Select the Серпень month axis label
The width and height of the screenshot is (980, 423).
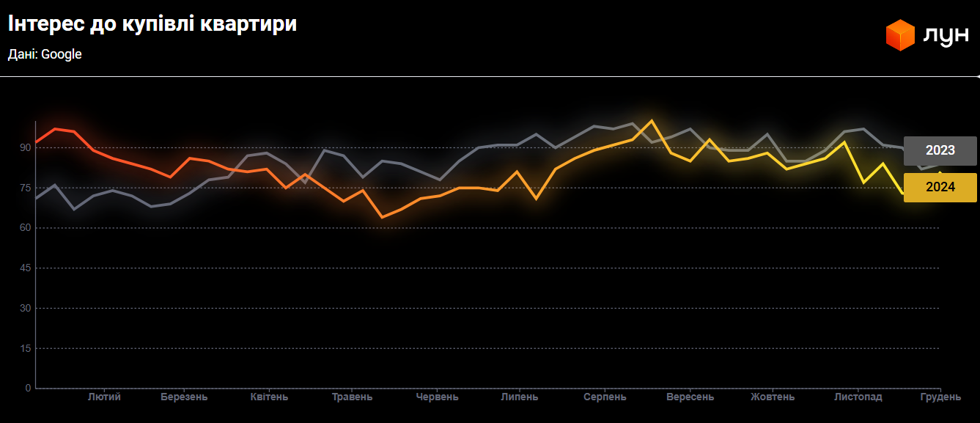tap(605, 397)
